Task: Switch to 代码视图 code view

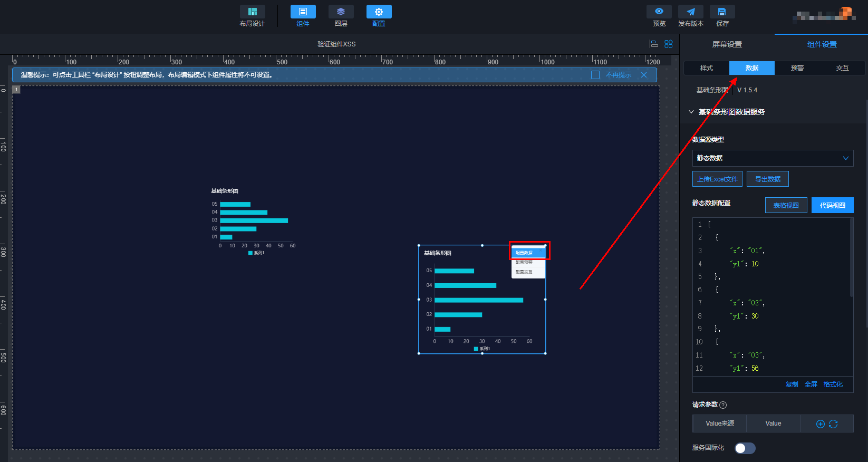Action: coord(833,205)
